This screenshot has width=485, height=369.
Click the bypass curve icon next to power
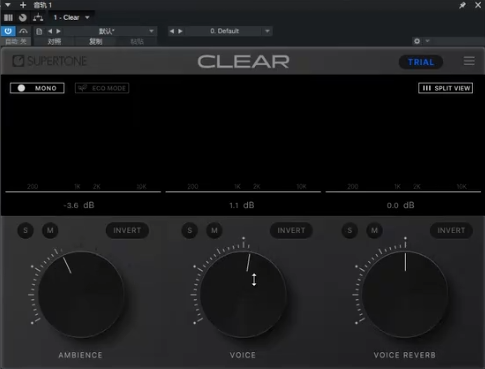coord(23,31)
